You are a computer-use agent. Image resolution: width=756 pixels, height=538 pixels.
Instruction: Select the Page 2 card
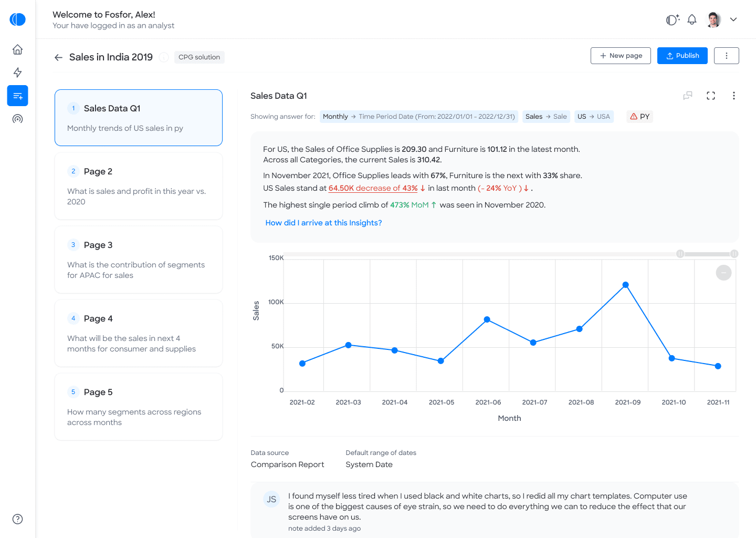(x=139, y=186)
